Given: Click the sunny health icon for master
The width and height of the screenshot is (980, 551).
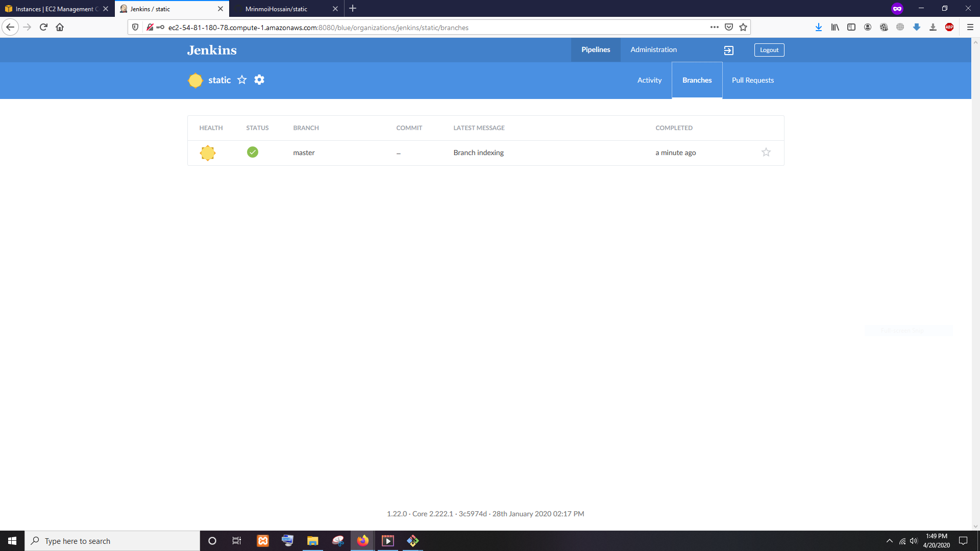Looking at the screenshot, I should click(x=208, y=153).
